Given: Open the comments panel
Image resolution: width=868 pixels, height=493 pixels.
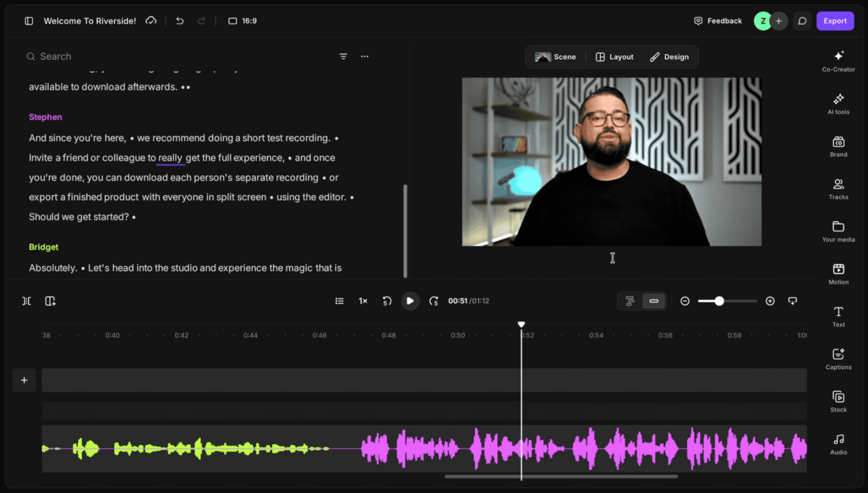Looking at the screenshot, I should pyautogui.click(x=802, y=21).
